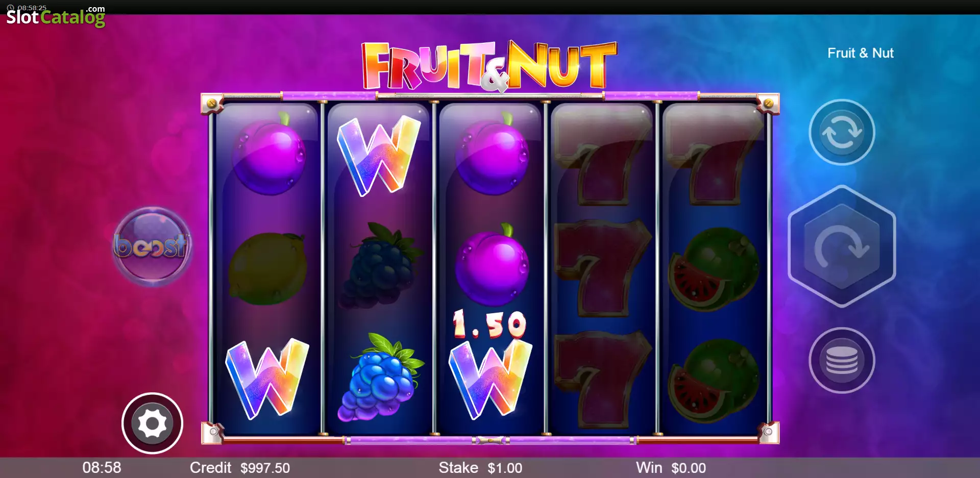This screenshot has width=980, height=478.
Task: Click the bottom watermelon on reel five
Action: (x=714, y=381)
